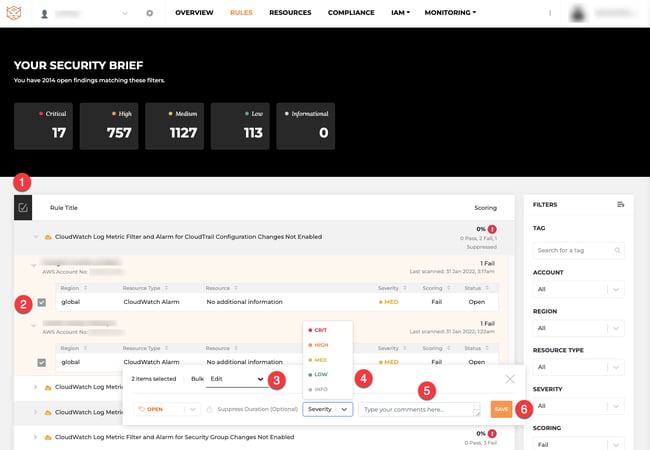Screen dimensions: 650x450
Task: Filter by Informational findings card
Action: click(x=306, y=126)
